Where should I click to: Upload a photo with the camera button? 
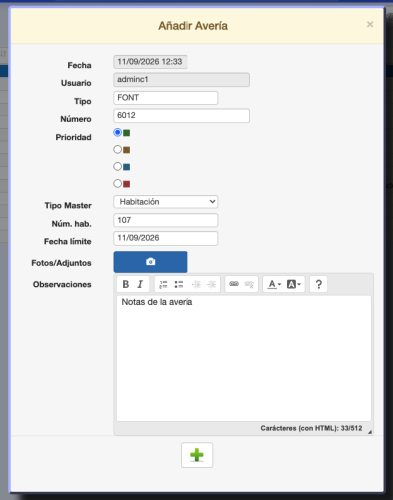150,262
